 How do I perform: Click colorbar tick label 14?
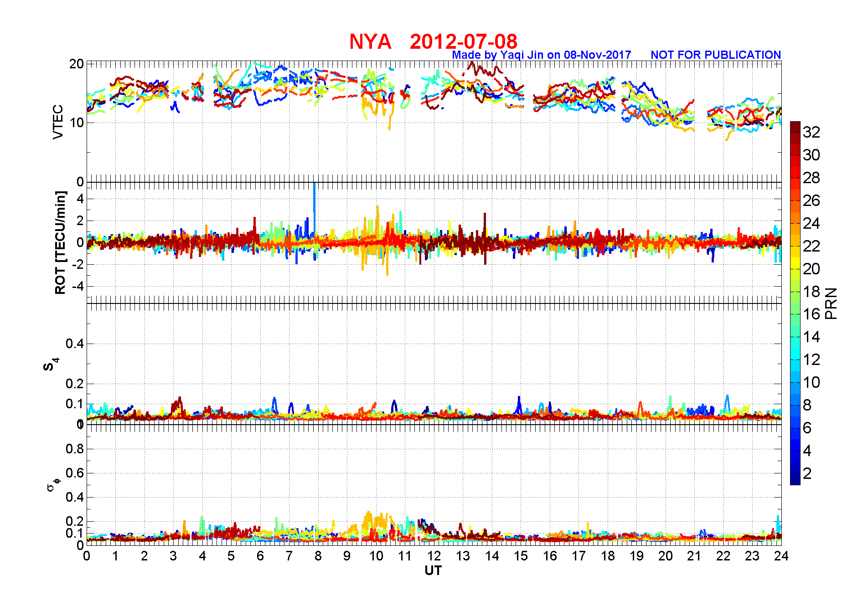(x=811, y=337)
